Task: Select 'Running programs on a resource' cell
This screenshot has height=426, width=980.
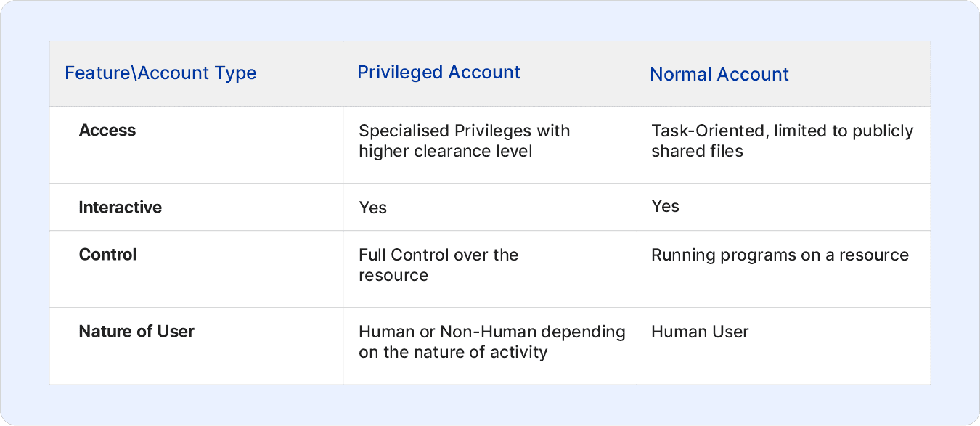Action: (784, 269)
